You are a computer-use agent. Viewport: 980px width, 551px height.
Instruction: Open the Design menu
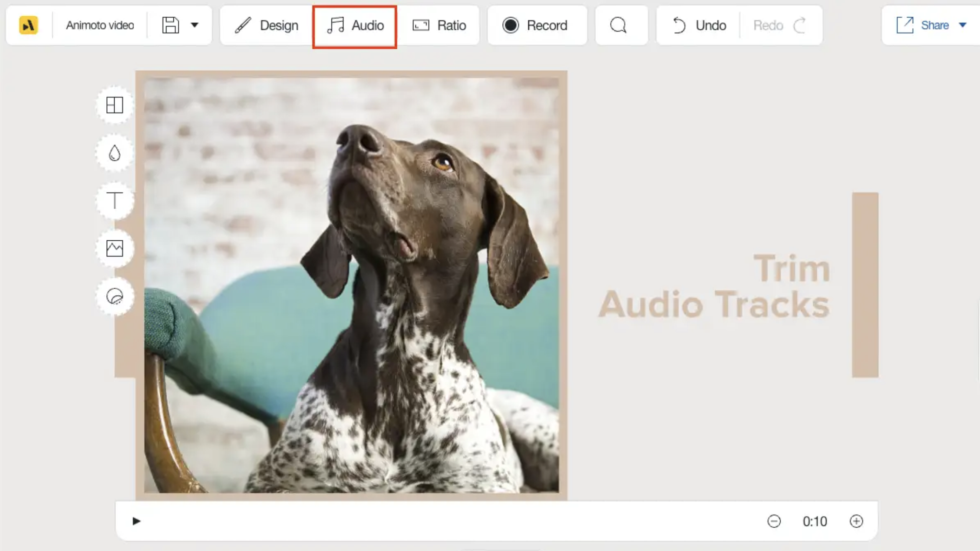coord(267,25)
